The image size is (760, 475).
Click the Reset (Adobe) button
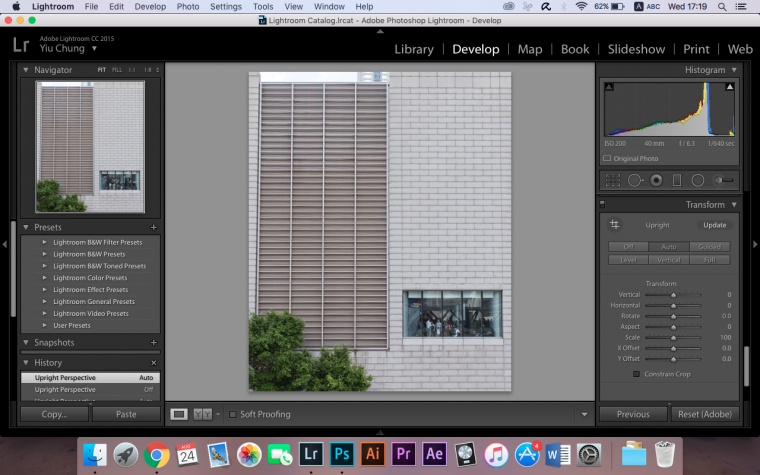[x=705, y=414]
